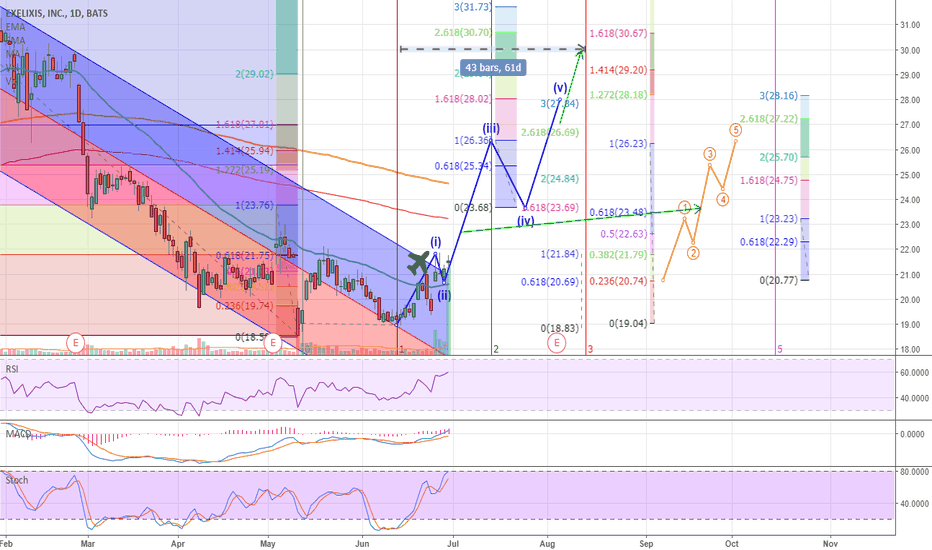Click the 0.236(19.74) Fibonacci level label
932x550 pixels.
[244, 306]
